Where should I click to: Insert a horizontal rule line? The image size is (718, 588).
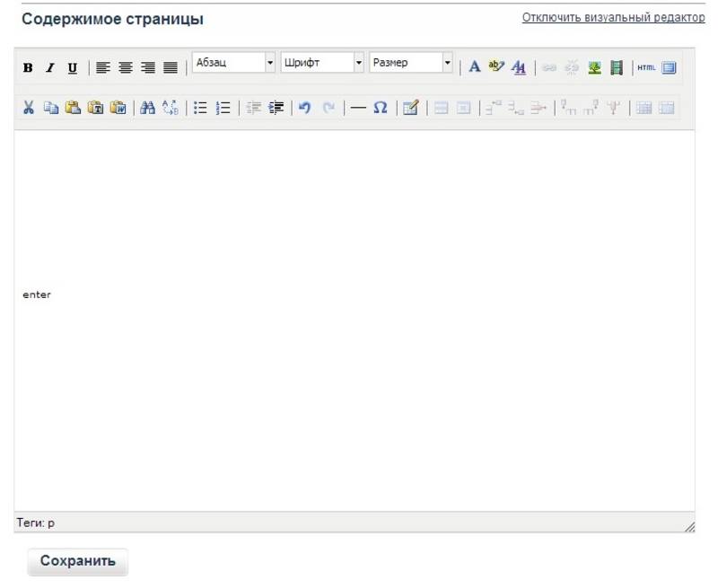tap(358, 108)
